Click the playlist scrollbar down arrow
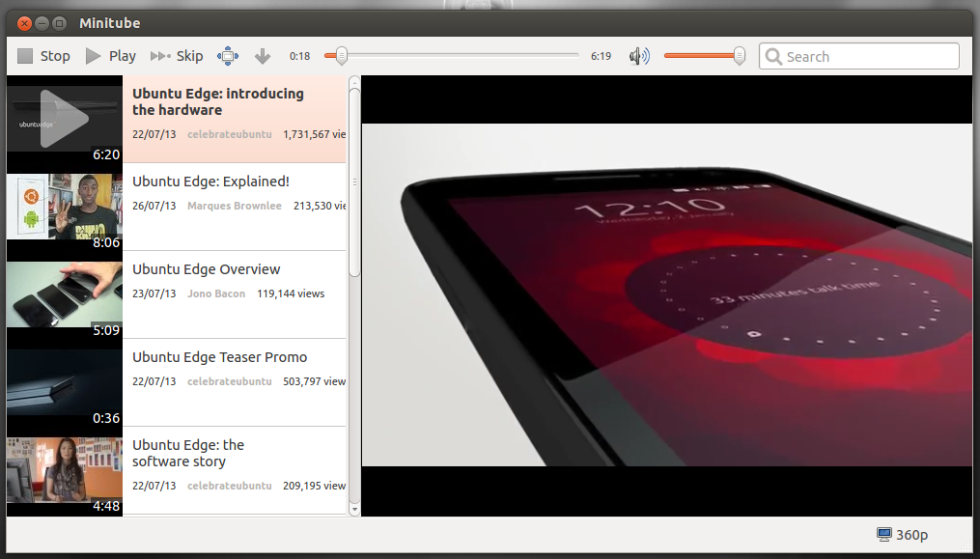This screenshot has width=980, height=559. coord(354,510)
